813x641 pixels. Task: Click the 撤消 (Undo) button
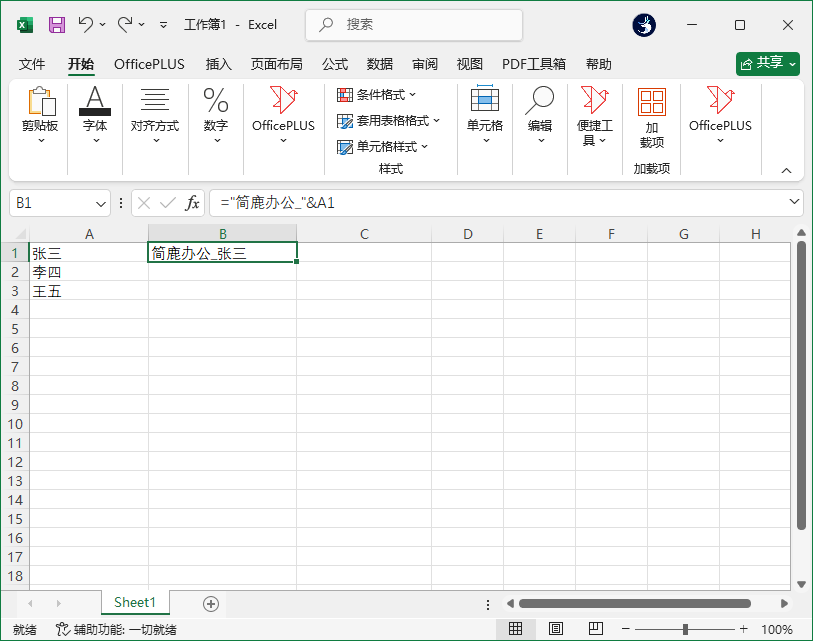pyautogui.click(x=87, y=24)
